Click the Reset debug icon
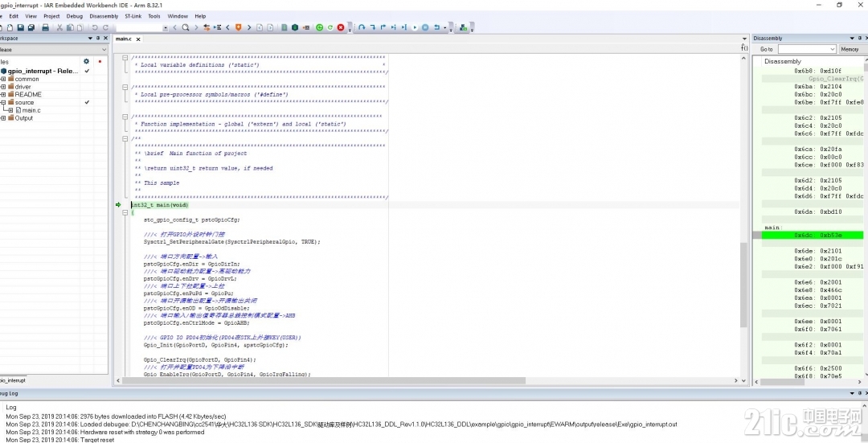This screenshot has height=443, width=868. point(436,27)
